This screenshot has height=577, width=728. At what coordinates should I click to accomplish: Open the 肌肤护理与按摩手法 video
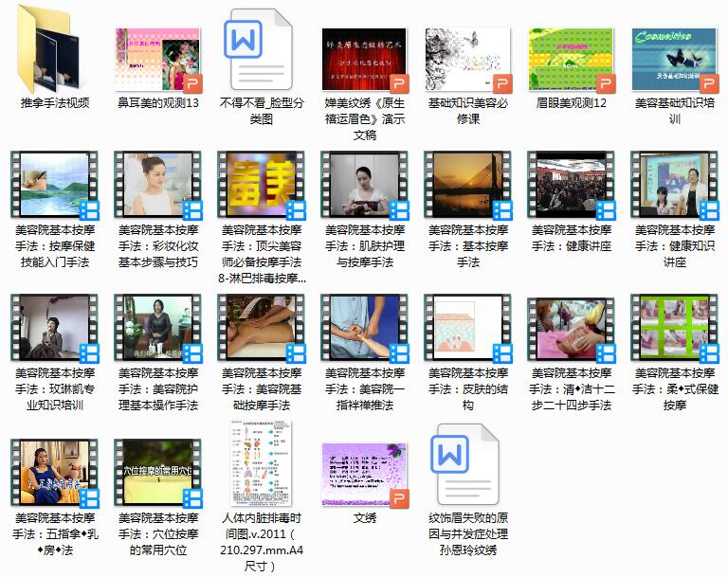click(364, 184)
